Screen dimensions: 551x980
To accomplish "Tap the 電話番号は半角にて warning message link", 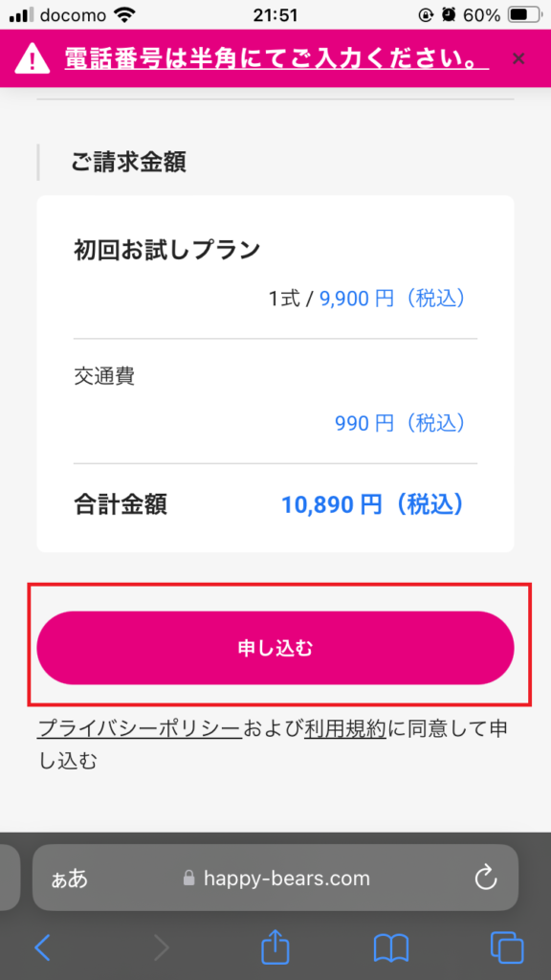I will (x=276, y=60).
